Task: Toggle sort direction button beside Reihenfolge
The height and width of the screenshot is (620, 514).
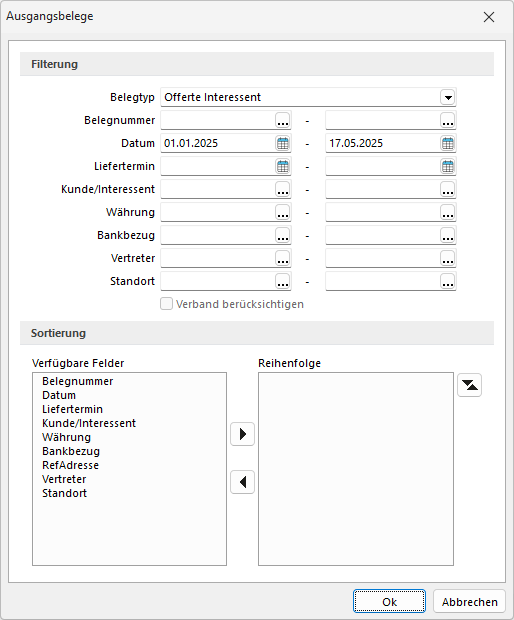Action: tap(469, 385)
